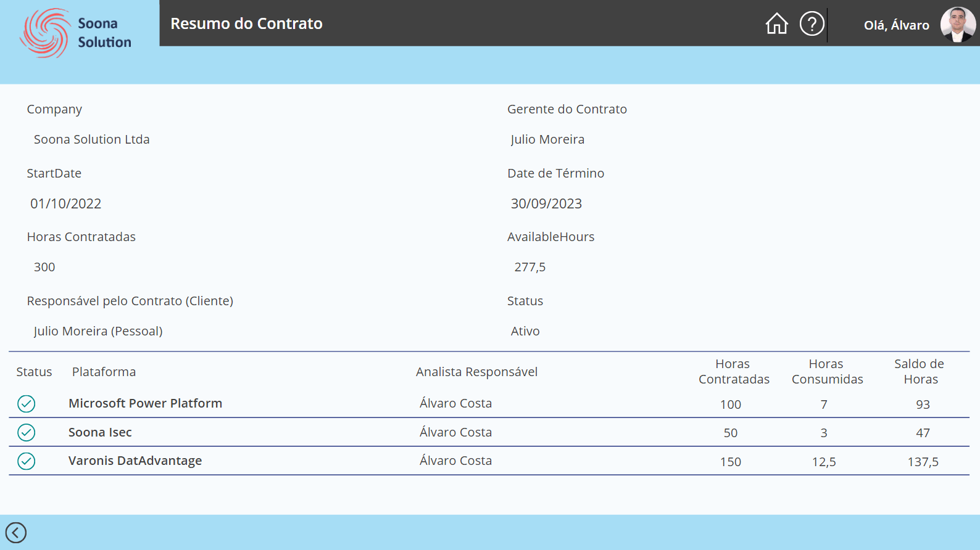Go to the home screen icon
Image resolution: width=980 pixels, height=550 pixels.
[x=776, y=23]
